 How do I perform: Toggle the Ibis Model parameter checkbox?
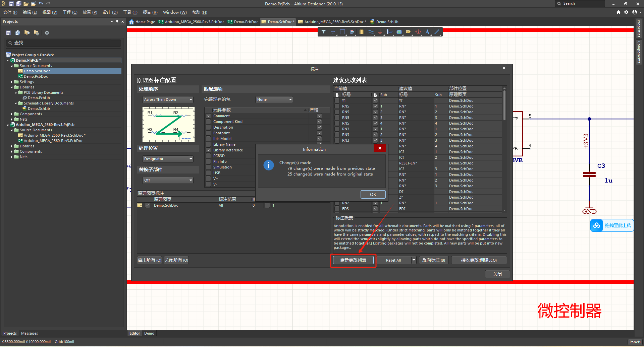tap(208, 139)
